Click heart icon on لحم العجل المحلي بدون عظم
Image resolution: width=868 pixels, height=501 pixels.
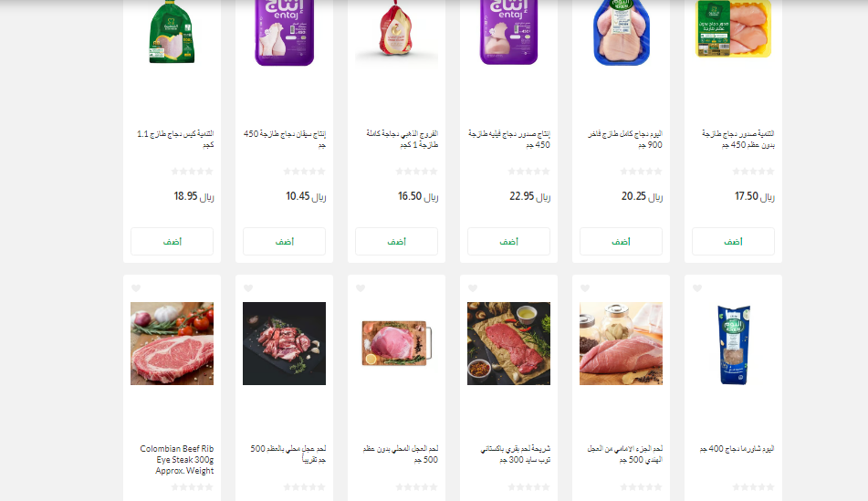tap(361, 288)
